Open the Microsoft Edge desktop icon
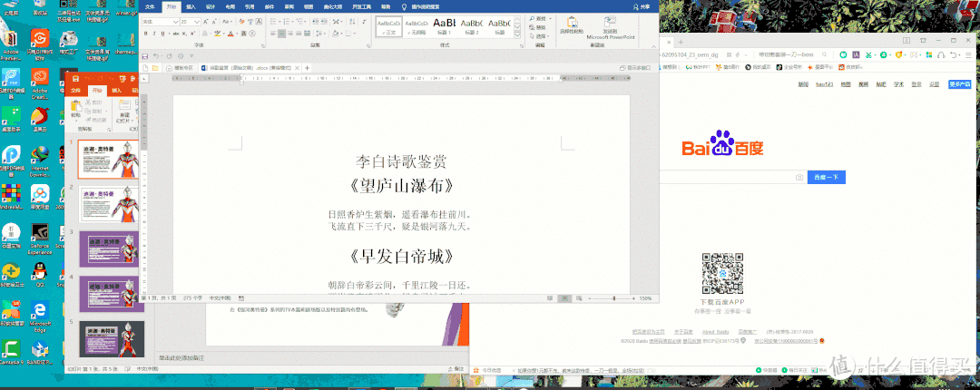The height and width of the screenshot is (390, 980). (40, 313)
